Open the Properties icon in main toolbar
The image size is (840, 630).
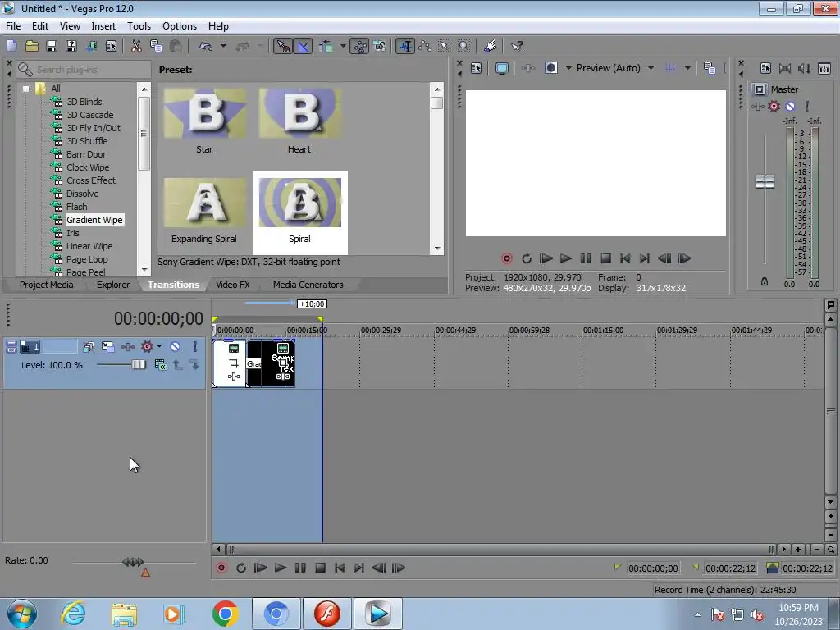pyautogui.click(x=112, y=47)
